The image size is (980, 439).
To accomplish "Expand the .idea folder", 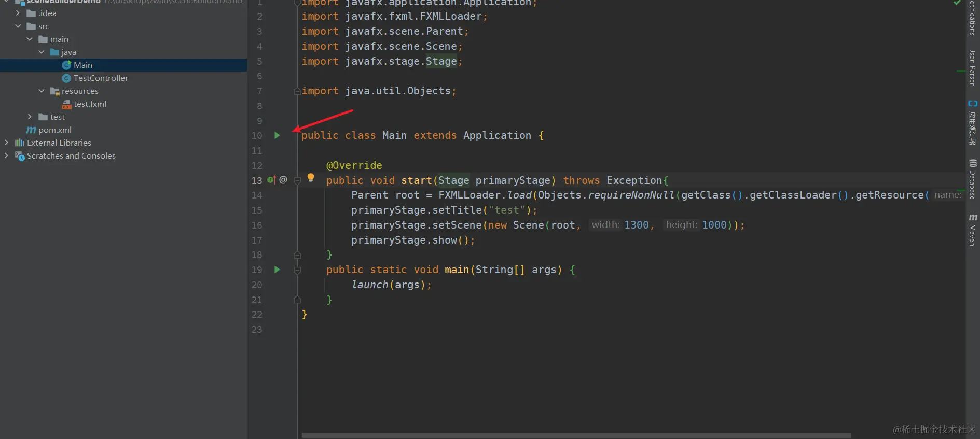I will (x=18, y=13).
